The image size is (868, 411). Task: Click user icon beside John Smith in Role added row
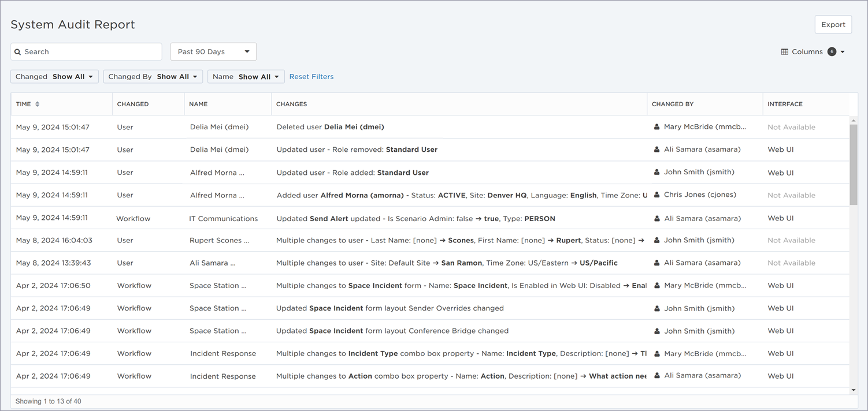point(656,173)
